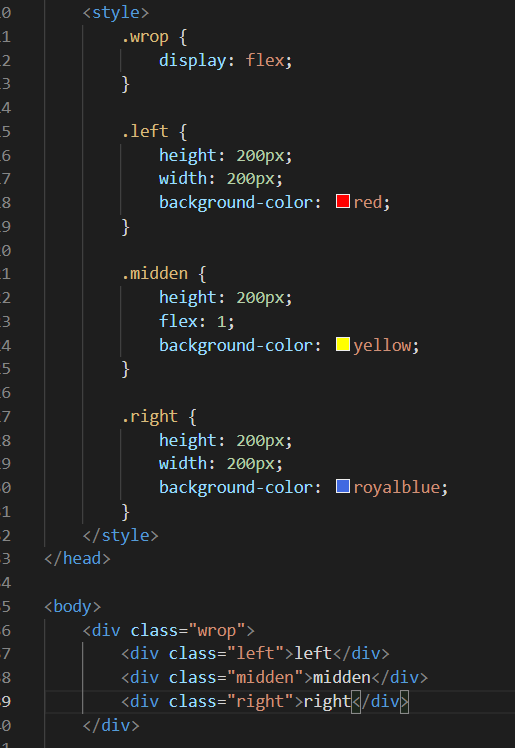515x748 pixels.
Task: Place cursor on 'display' property name
Action: 193,61
